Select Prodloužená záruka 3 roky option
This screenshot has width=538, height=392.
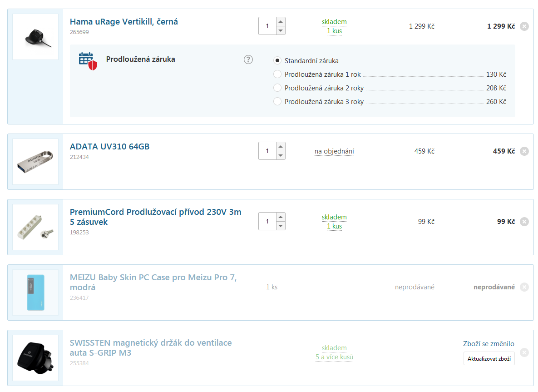click(277, 102)
